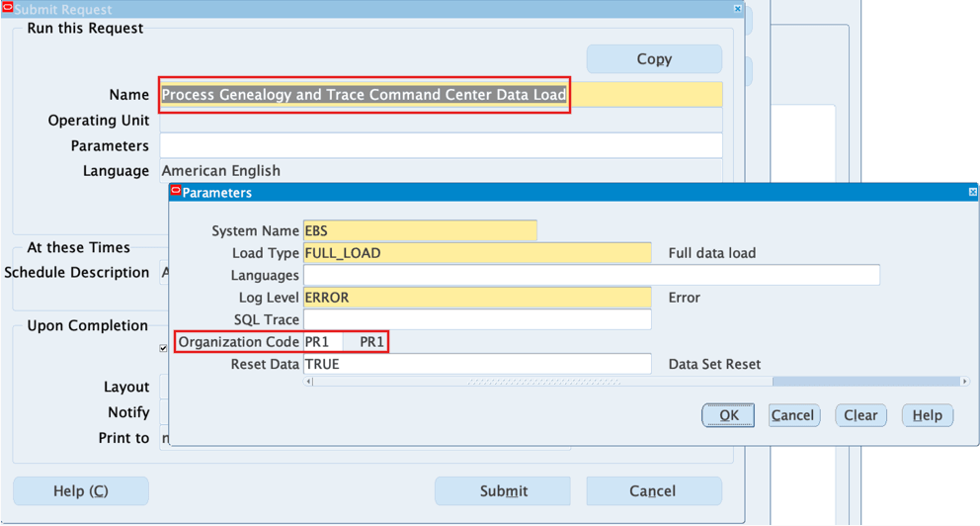Click the Help (C) button
Image resolution: width=980 pixels, height=526 pixels.
click(x=81, y=491)
